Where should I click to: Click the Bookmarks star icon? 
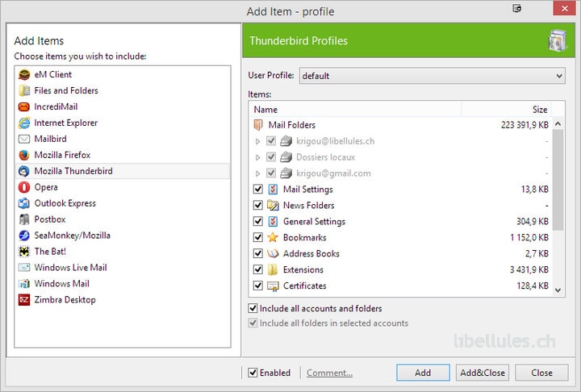[273, 237]
